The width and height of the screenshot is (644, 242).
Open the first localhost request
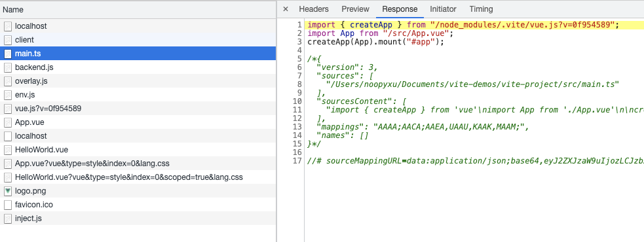pos(138,26)
